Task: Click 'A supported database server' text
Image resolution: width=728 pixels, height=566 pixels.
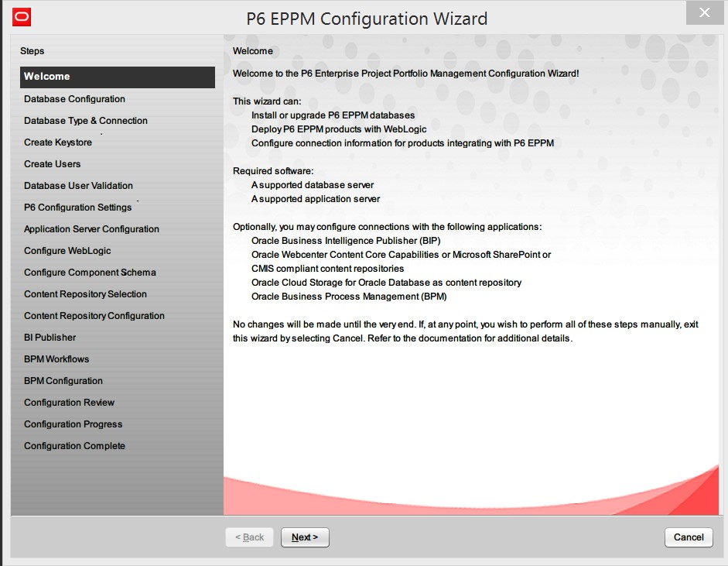Action: click(313, 185)
